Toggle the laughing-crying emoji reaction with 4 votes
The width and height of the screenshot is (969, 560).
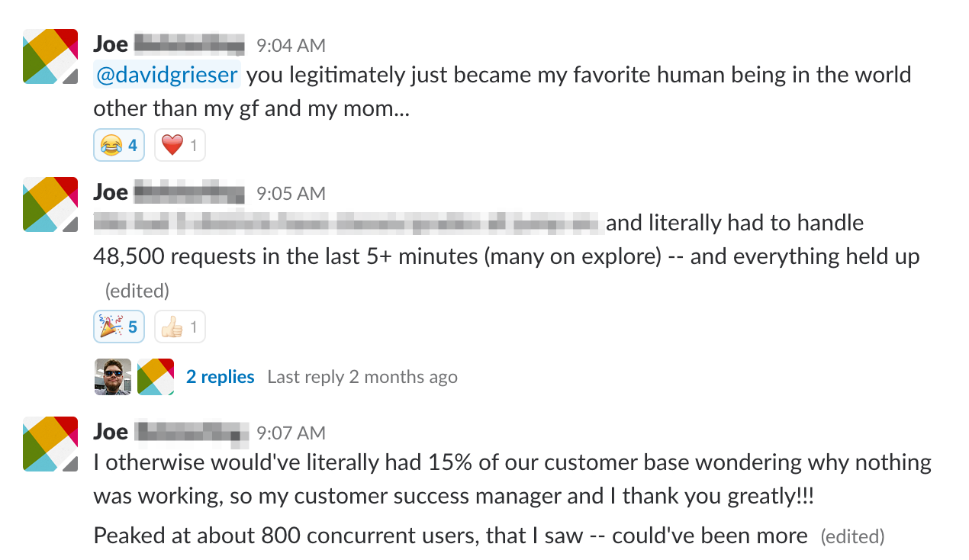coord(119,145)
